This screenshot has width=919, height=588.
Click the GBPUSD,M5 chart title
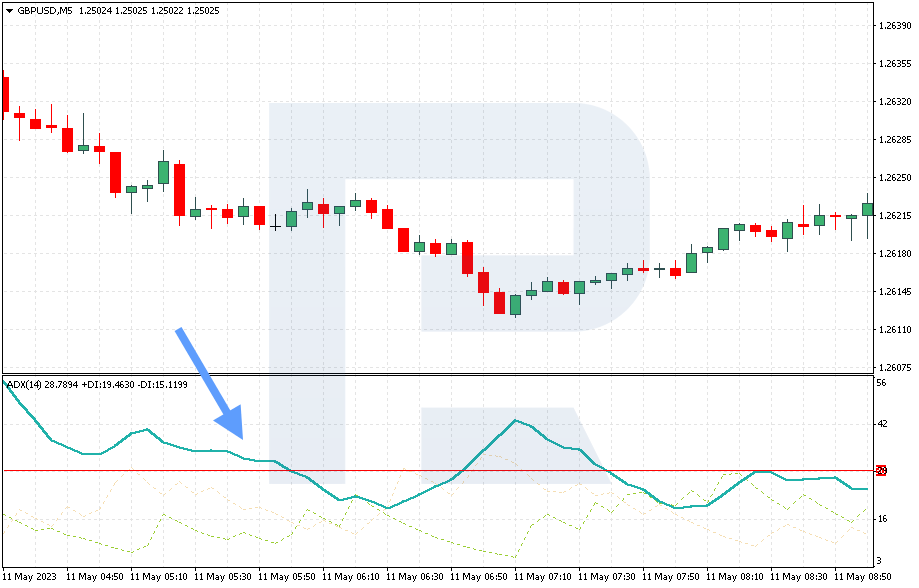coord(45,11)
